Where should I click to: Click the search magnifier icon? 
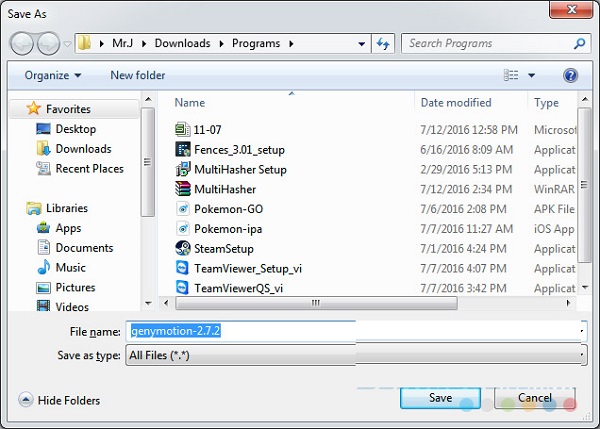pyautogui.click(x=579, y=44)
